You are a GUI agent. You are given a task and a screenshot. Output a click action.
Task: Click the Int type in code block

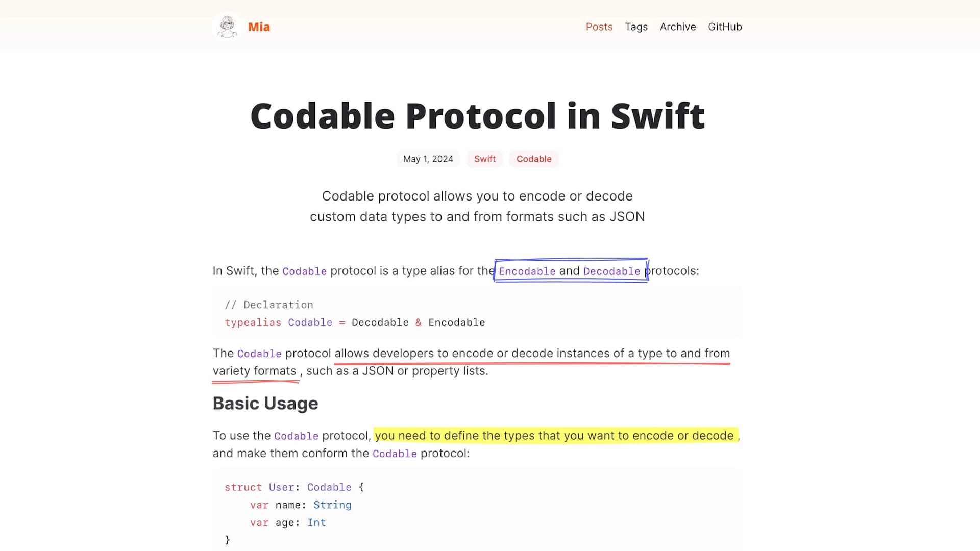tap(316, 523)
